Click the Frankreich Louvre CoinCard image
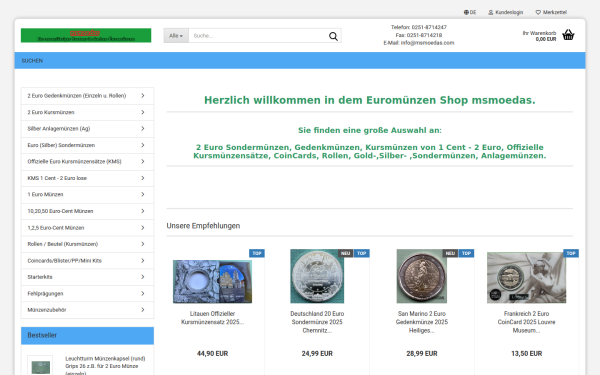 coord(527,278)
